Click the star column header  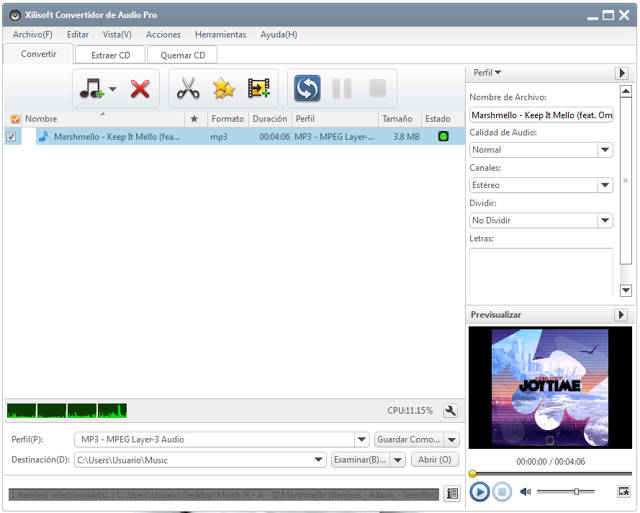click(194, 119)
